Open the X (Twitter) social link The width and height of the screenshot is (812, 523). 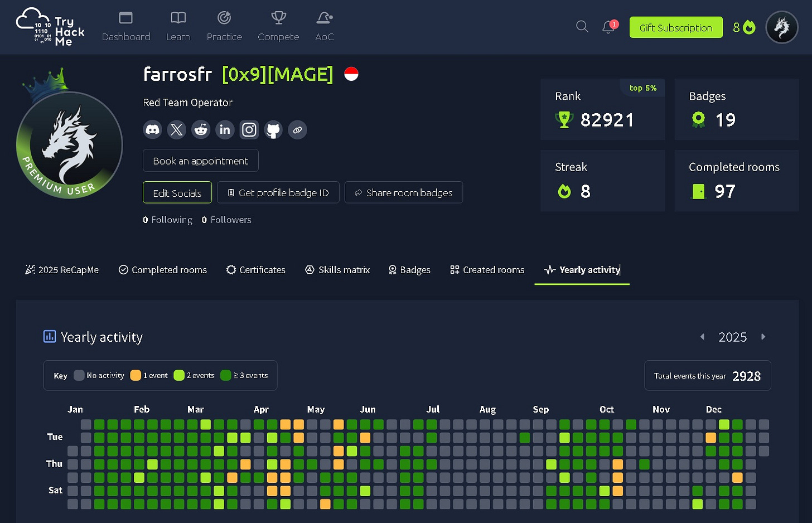pyautogui.click(x=176, y=130)
